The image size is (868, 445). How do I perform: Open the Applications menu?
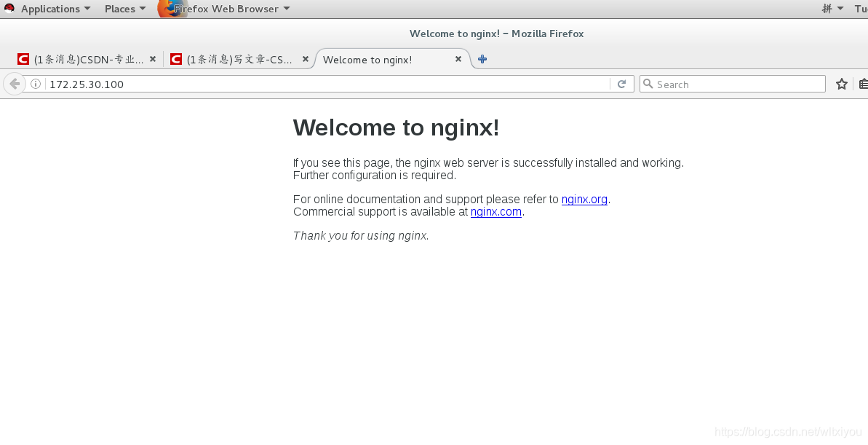55,9
